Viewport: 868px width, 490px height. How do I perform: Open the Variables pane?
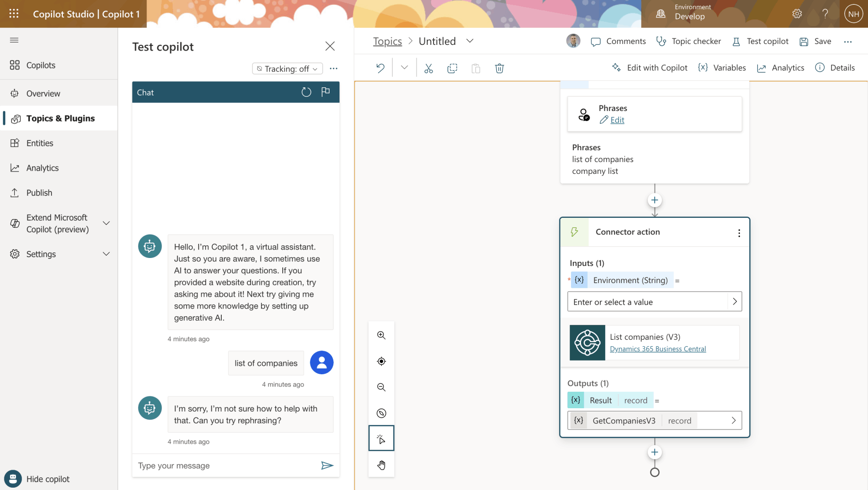722,68
